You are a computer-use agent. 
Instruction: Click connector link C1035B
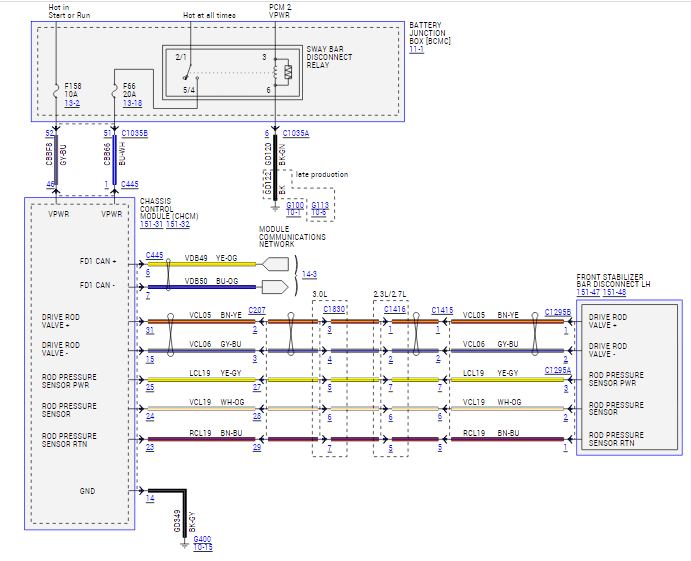134,133
